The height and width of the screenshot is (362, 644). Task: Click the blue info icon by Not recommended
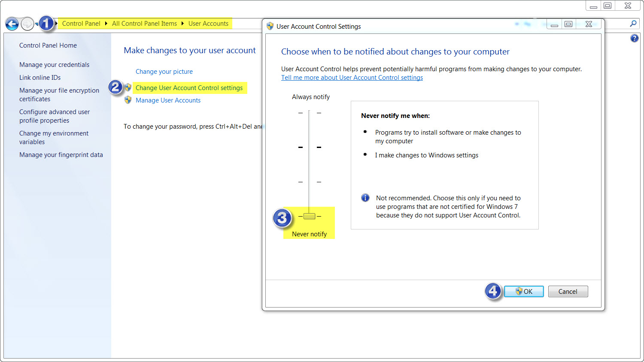coord(365,198)
